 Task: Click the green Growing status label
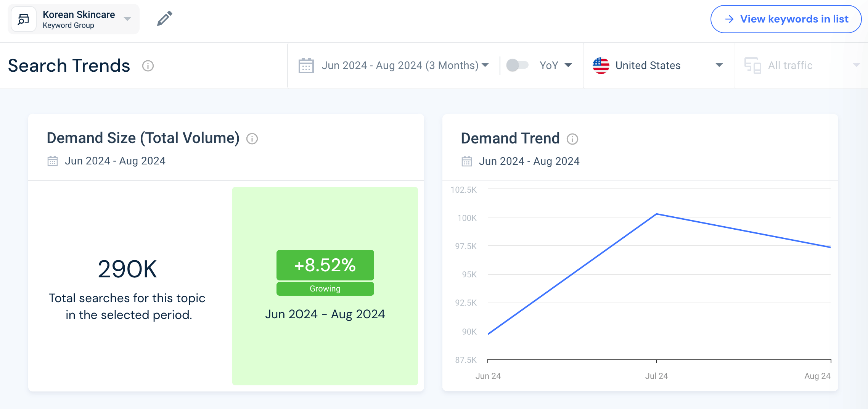pos(325,289)
